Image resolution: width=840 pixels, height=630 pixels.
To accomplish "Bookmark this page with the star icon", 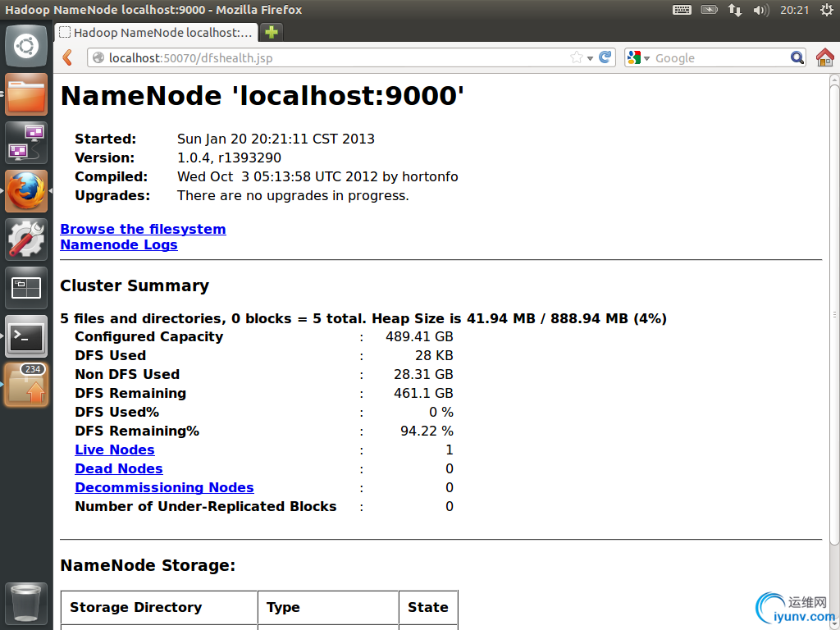I will coord(577,57).
